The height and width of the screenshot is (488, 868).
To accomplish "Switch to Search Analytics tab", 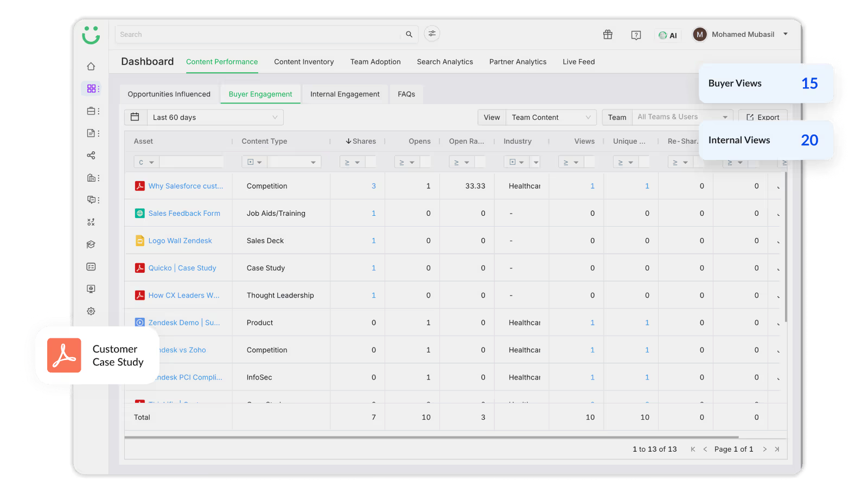I will pyautogui.click(x=445, y=62).
